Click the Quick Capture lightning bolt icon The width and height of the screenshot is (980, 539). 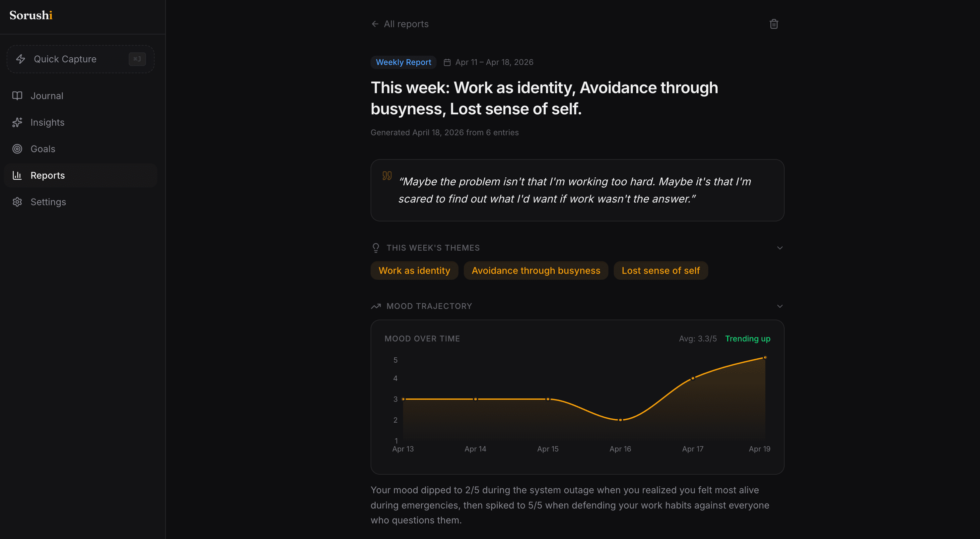tap(21, 59)
